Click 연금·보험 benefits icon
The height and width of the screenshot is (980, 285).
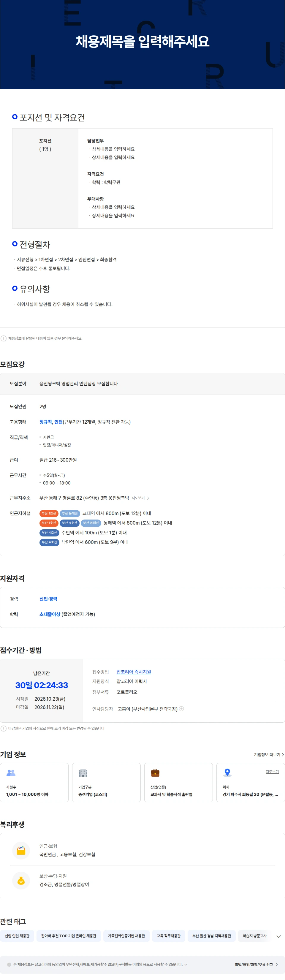(x=21, y=850)
